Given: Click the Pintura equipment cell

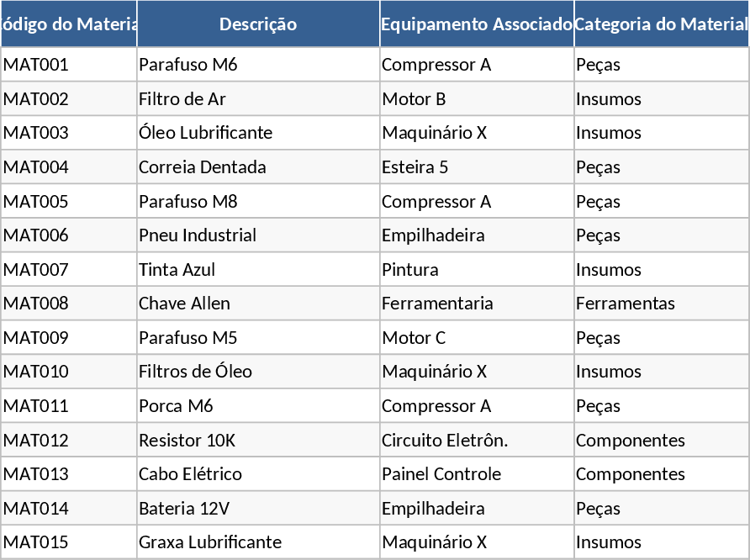Looking at the screenshot, I should point(477,270).
